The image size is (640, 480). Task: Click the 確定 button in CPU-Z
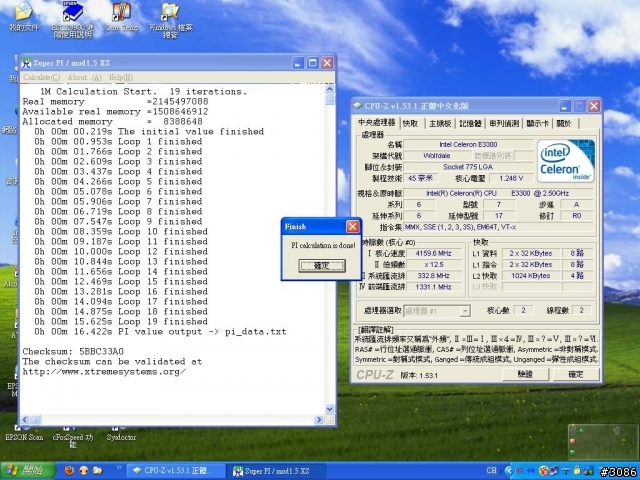tap(576, 374)
